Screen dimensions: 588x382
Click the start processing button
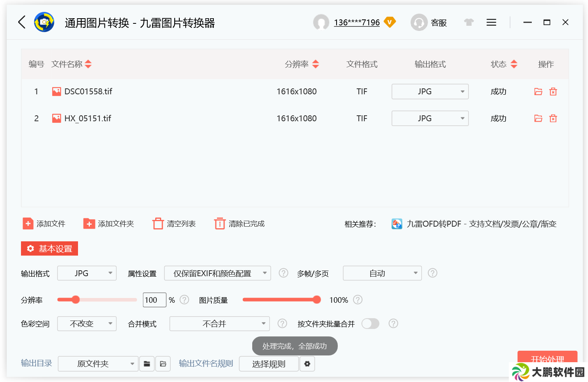547,359
